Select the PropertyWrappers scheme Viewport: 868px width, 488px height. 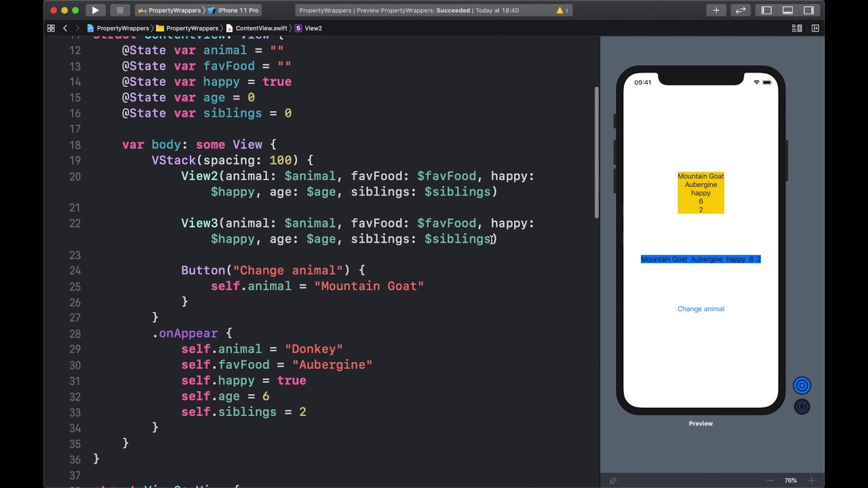click(169, 10)
